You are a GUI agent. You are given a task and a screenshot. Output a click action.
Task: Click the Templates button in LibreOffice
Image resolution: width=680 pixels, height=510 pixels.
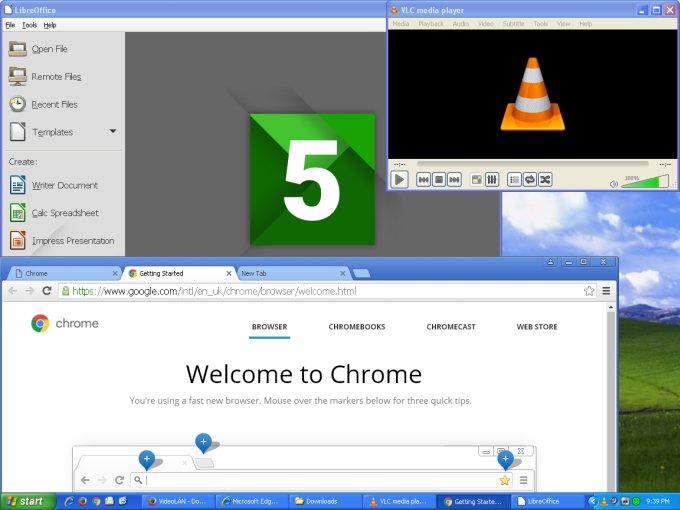(x=54, y=132)
